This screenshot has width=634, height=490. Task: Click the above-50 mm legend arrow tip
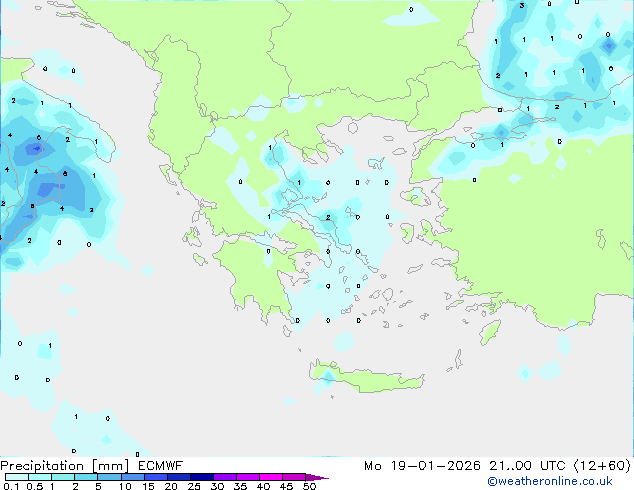[x=317, y=477]
